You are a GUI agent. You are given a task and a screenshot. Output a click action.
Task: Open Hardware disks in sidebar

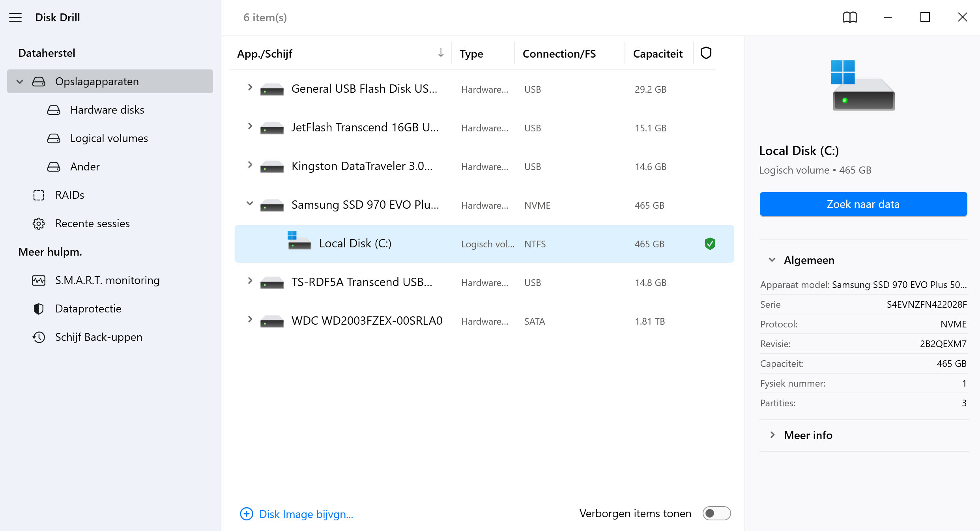[107, 110]
